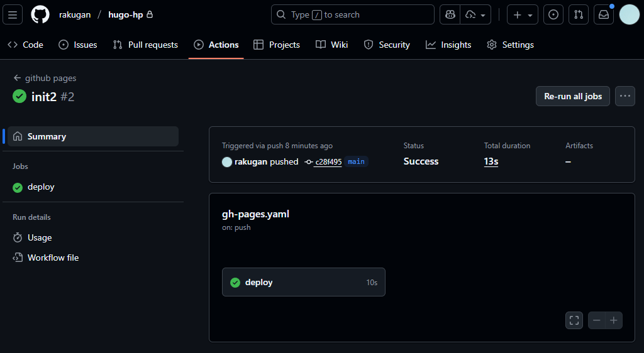
Task: Click the Security tab shield icon
Action: coord(369,45)
